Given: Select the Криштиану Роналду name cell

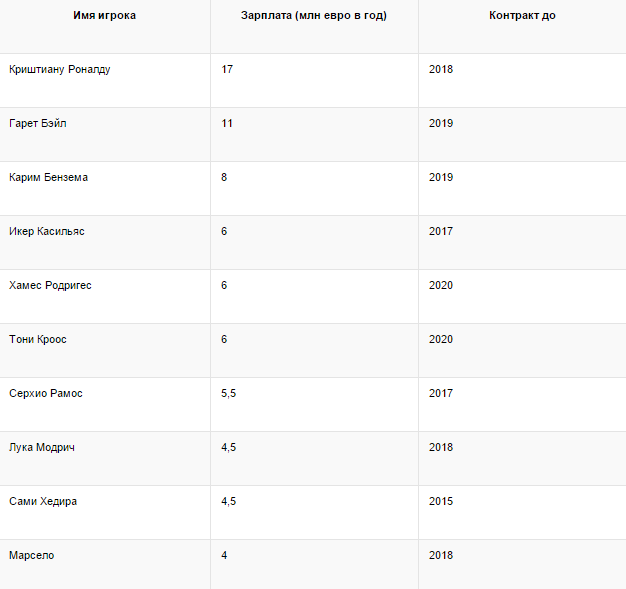Looking at the screenshot, I should point(59,70).
